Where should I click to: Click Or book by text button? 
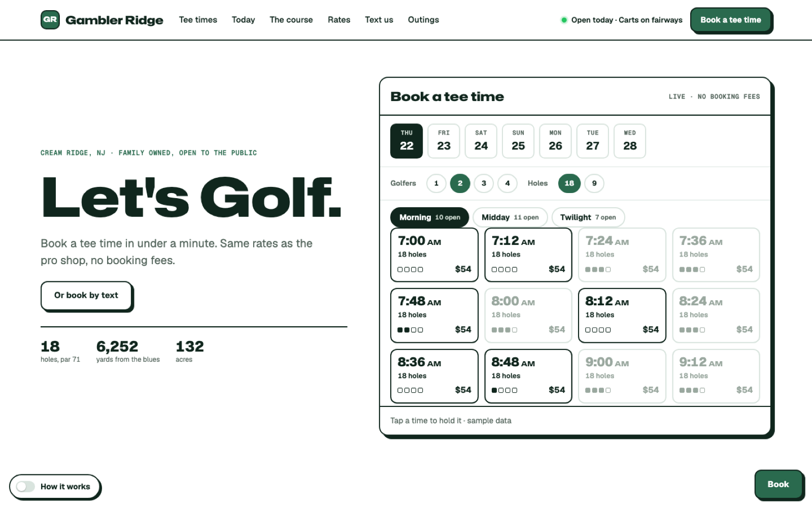[x=86, y=296]
